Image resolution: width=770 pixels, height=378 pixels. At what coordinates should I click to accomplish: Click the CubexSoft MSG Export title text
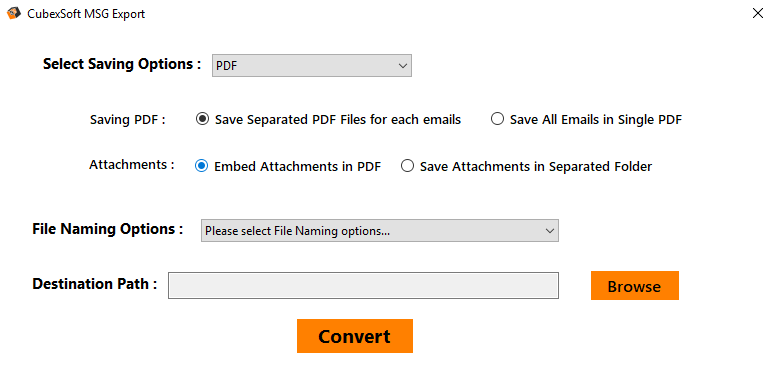[86, 14]
